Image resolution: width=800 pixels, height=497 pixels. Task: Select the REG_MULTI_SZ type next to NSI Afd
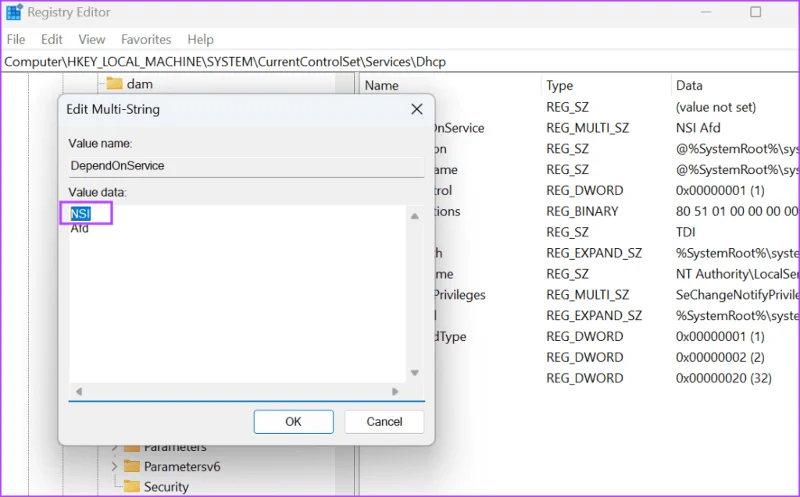tap(588, 128)
